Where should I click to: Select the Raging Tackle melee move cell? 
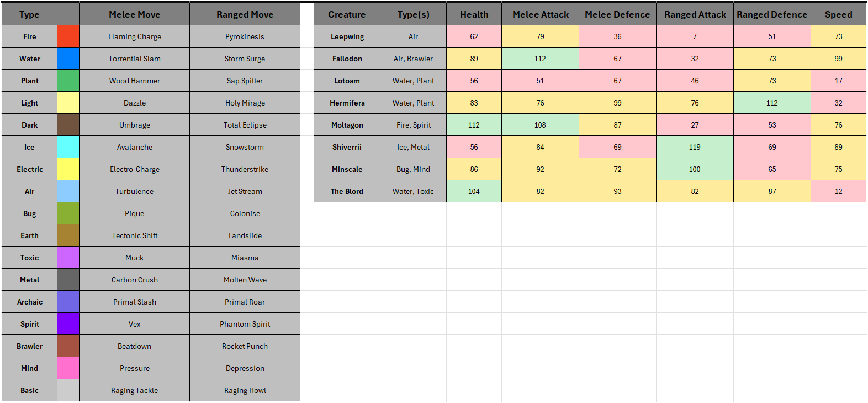point(134,390)
